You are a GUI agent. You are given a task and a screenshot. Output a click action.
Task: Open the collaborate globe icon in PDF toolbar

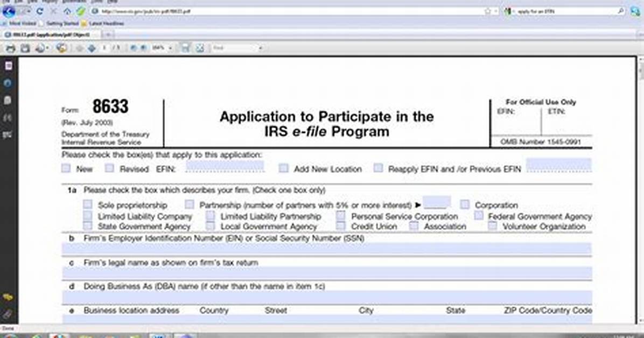(61, 48)
